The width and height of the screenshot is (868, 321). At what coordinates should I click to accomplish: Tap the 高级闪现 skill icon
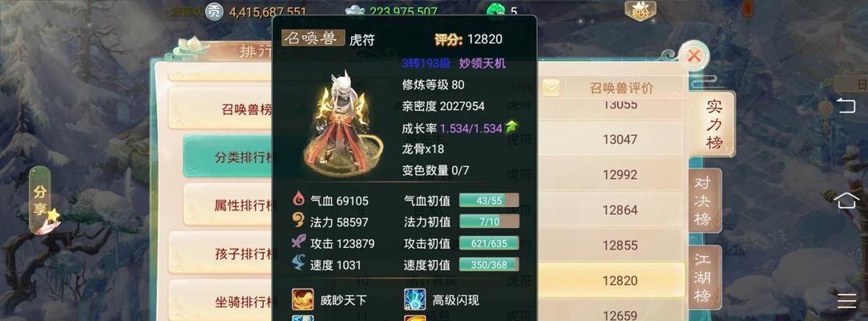pyautogui.click(x=414, y=299)
